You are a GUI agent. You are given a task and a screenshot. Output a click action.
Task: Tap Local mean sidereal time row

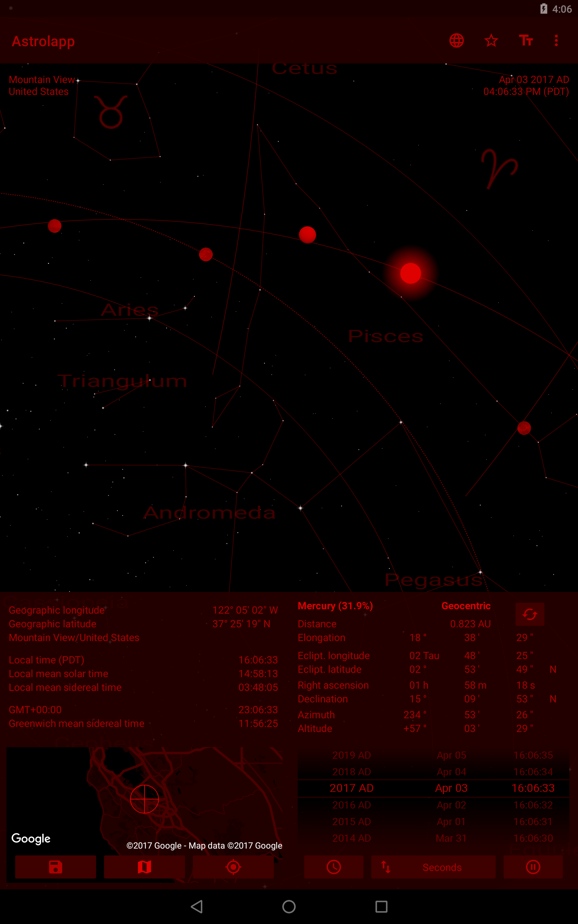point(143,687)
